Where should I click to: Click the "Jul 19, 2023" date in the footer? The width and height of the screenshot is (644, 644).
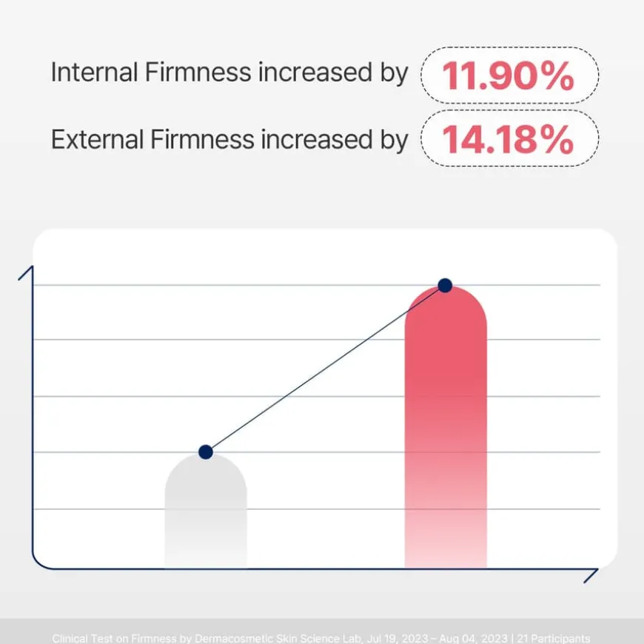point(400,638)
